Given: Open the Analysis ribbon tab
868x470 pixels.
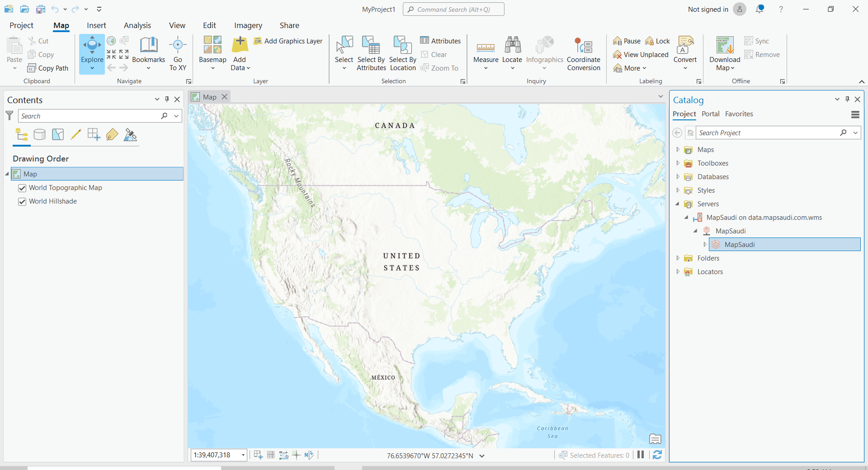Looking at the screenshot, I should [137, 25].
